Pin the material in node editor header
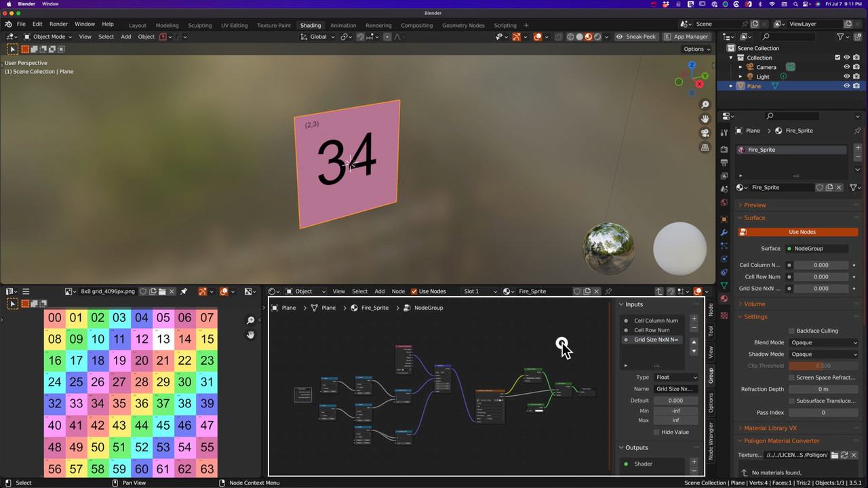 point(608,291)
